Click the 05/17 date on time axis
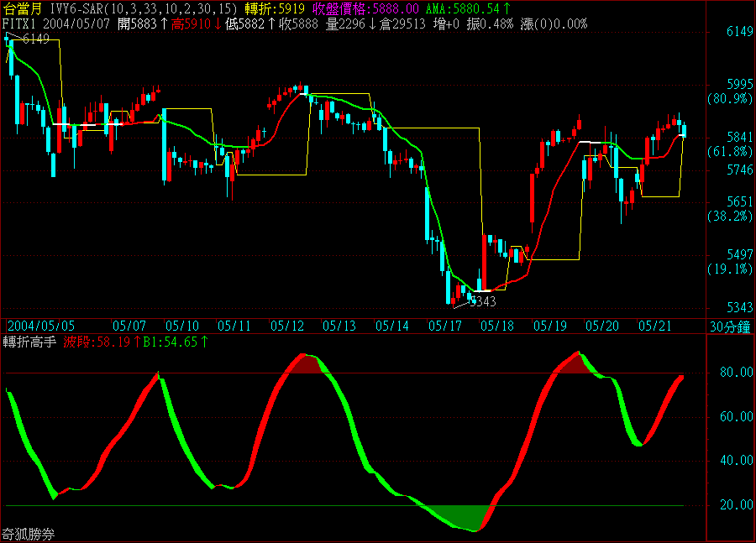Screen dimensions: 756x543 pos(445,326)
